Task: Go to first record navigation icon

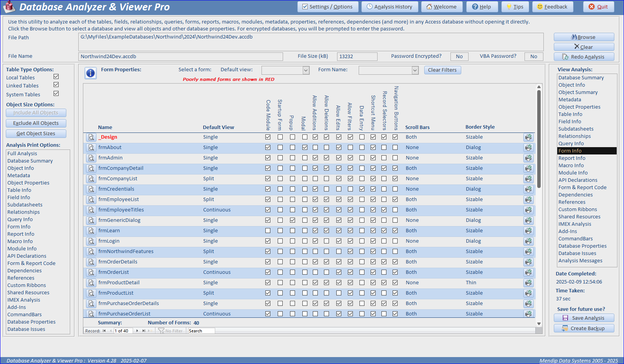Action: (104, 331)
